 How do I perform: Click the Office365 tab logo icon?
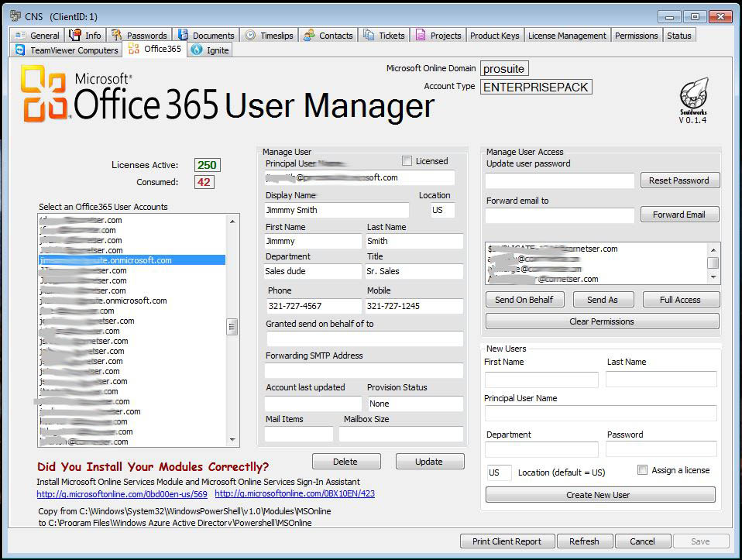coord(133,49)
